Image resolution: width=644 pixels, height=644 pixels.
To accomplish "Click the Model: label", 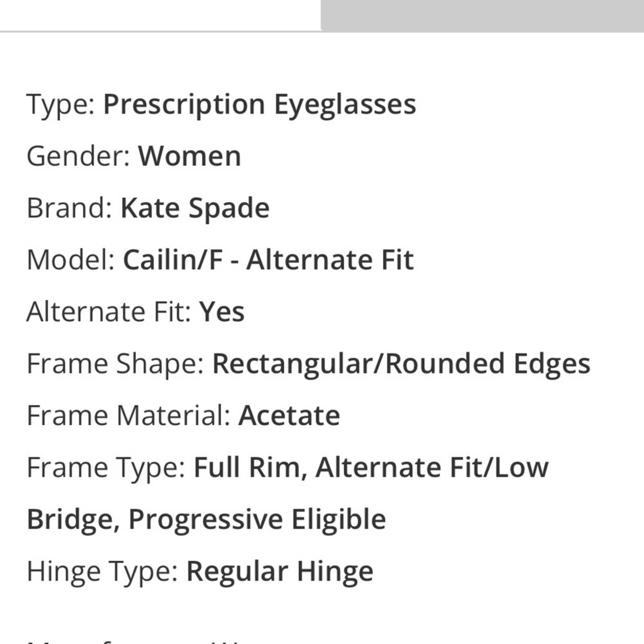I will click(x=71, y=260).
